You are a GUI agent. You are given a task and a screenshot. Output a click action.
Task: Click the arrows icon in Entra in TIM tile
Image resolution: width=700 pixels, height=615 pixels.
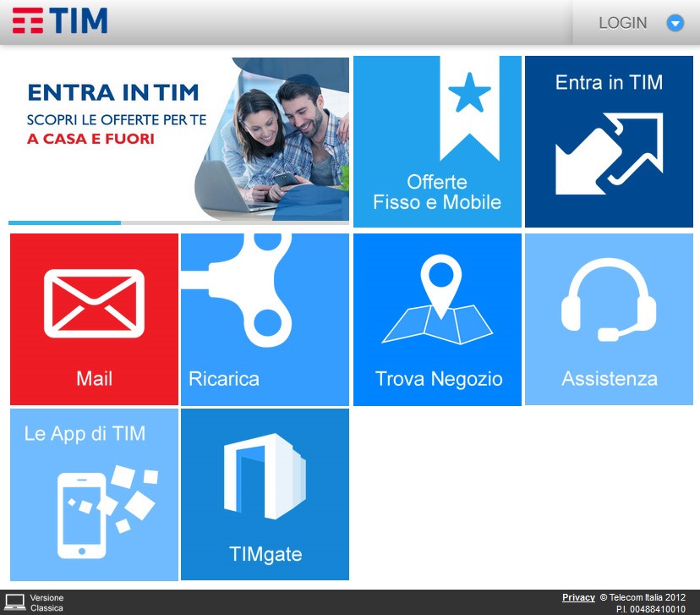[609, 153]
